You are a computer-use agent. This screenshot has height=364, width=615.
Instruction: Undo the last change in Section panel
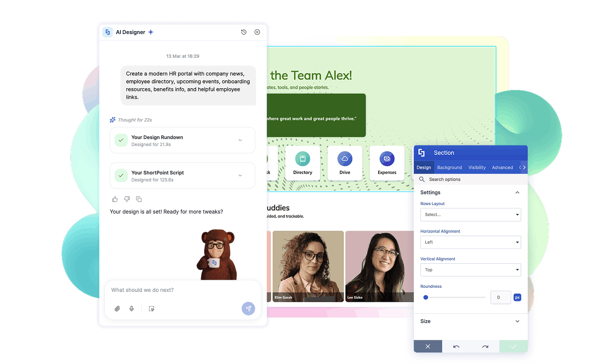(x=456, y=346)
